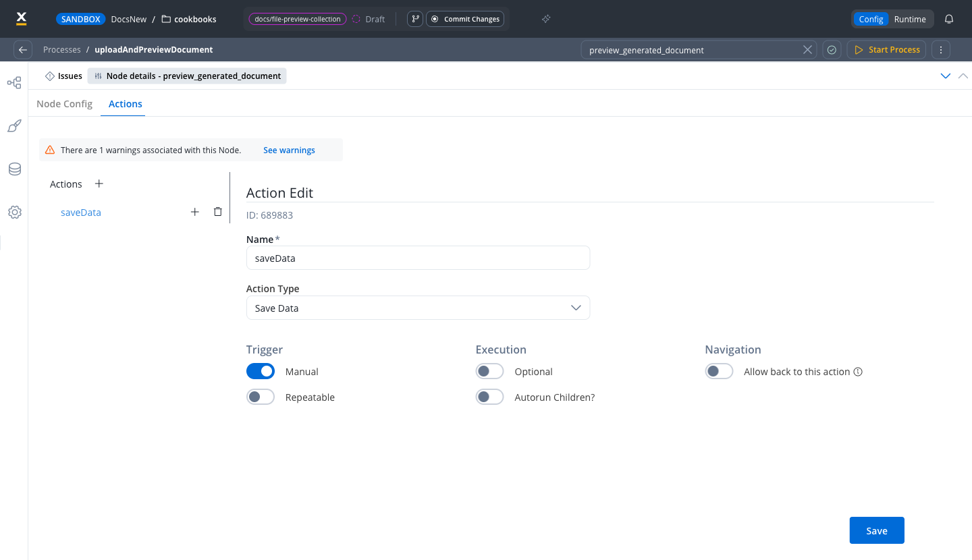Image resolution: width=972 pixels, height=560 pixels.
Task: Open the Action Type dropdown
Action: coord(418,308)
